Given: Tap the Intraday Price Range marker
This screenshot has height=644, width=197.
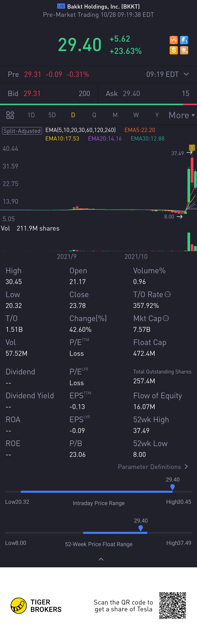Looking at the screenshot, I should click(172, 487).
